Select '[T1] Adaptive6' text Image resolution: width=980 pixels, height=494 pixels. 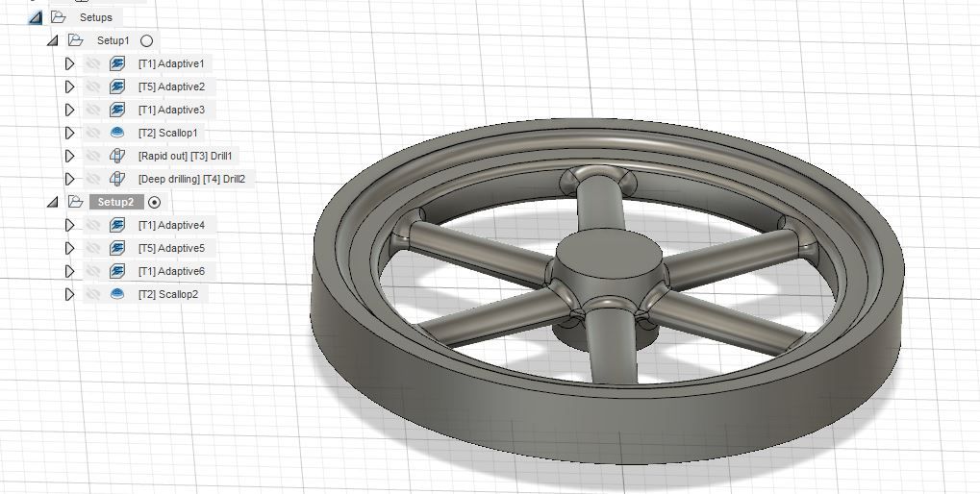coord(171,271)
